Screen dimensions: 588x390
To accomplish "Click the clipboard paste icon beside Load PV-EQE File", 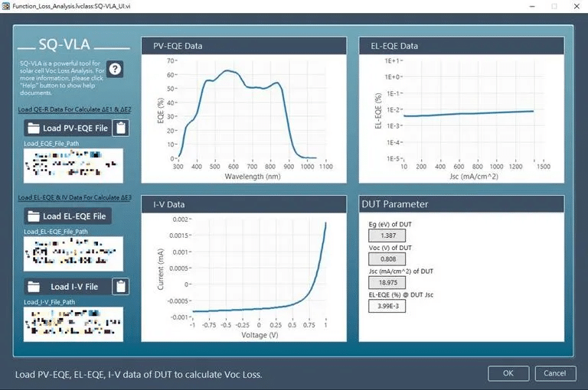I will pyautogui.click(x=121, y=128).
